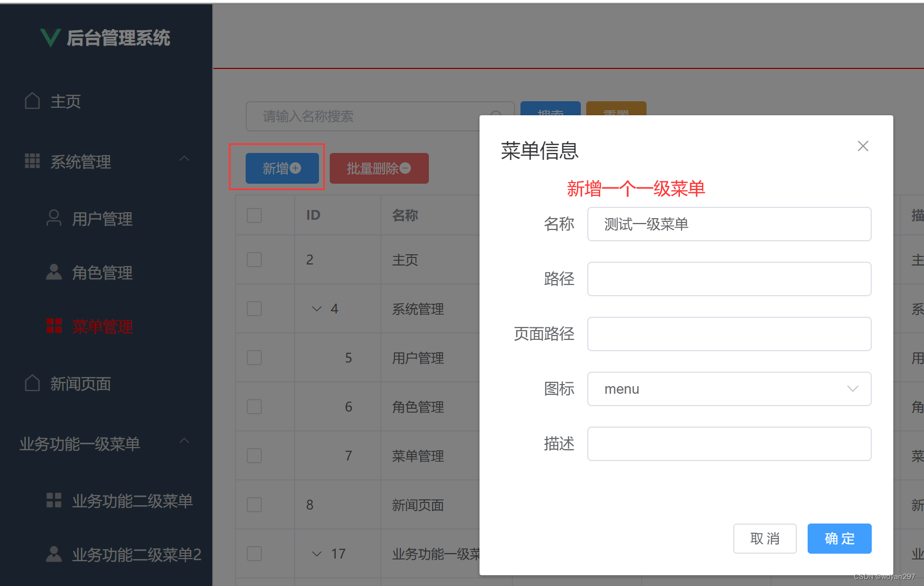Open 角色管理 in the sidebar
The height and width of the screenshot is (586, 924).
click(x=102, y=273)
